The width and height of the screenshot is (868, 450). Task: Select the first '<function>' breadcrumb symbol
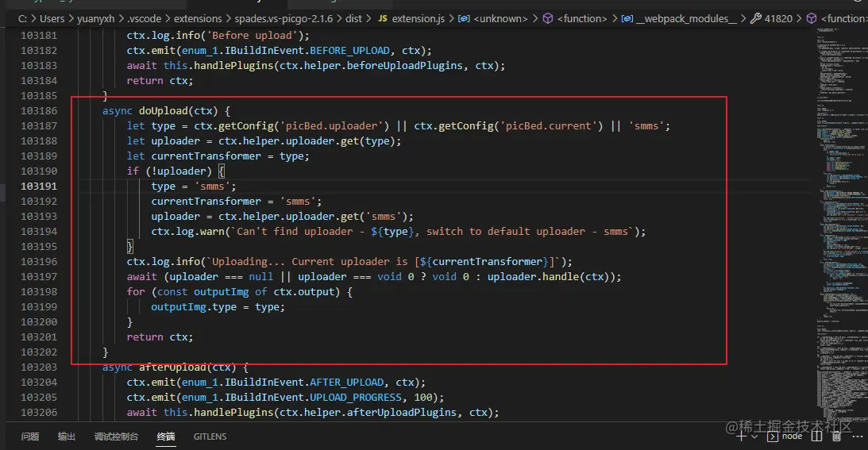point(582,18)
